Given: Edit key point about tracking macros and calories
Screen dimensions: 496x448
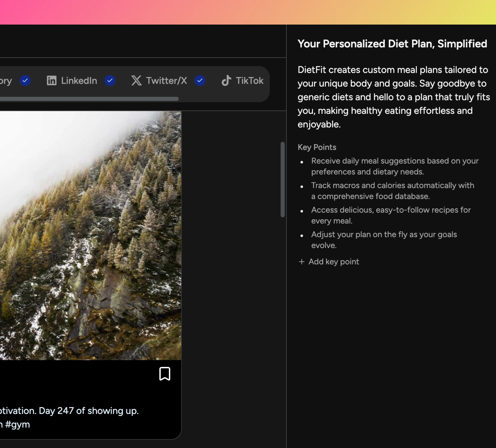Looking at the screenshot, I should click(392, 191).
